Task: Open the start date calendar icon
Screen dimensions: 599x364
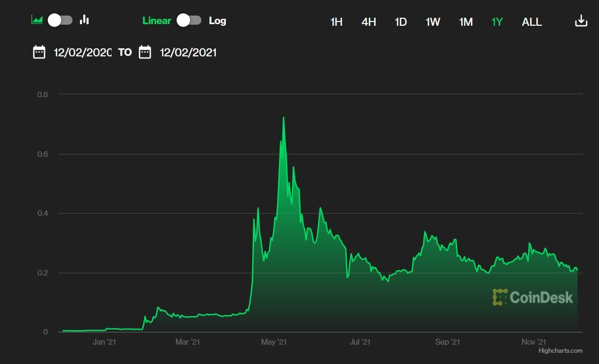Action: (x=39, y=52)
